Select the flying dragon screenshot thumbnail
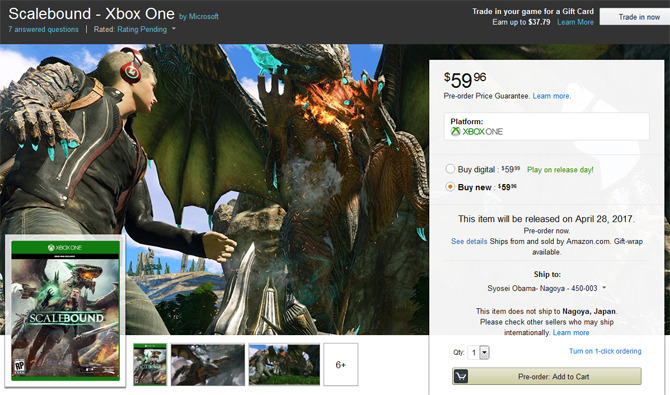 pyautogui.click(x=208, y=365)
